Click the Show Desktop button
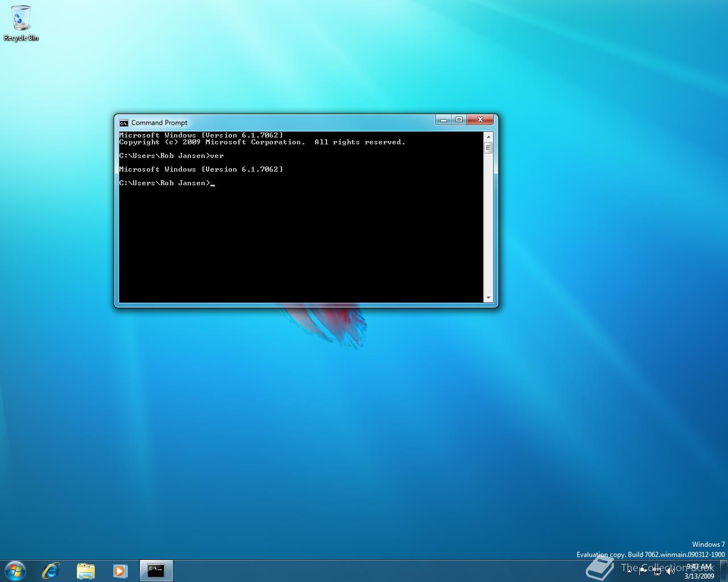Screen dimensions: 728x582 click(723, 571)
